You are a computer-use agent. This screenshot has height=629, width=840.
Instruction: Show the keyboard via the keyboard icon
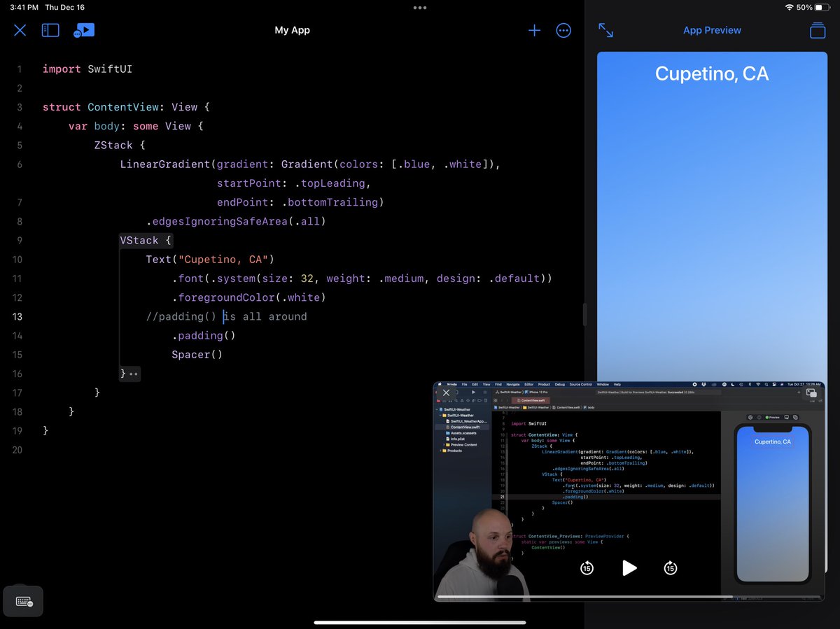[23, 601]
